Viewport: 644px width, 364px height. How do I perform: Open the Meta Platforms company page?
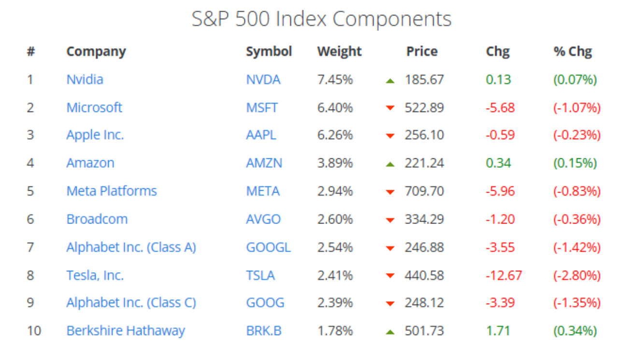(x=112, y=191)
